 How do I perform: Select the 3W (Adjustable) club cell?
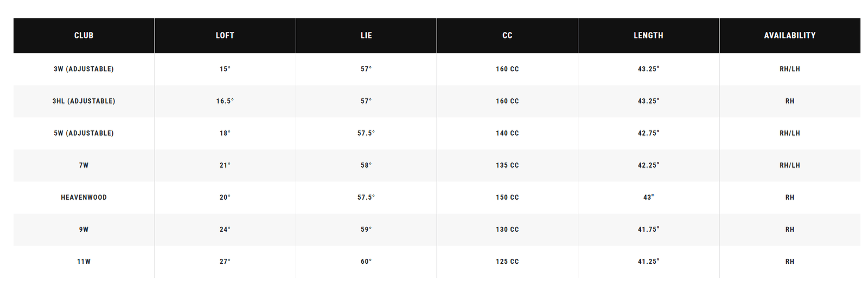pos(84,69)
